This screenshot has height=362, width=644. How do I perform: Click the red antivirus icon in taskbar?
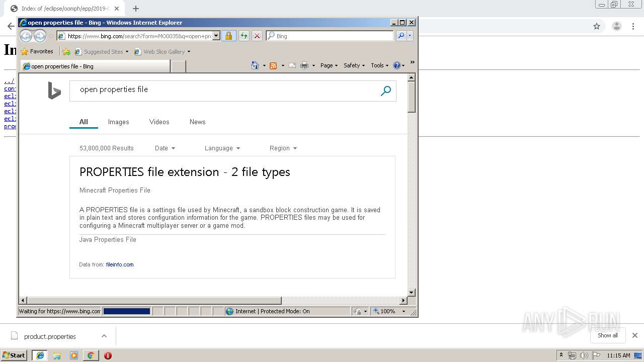[x=108, y=355]
